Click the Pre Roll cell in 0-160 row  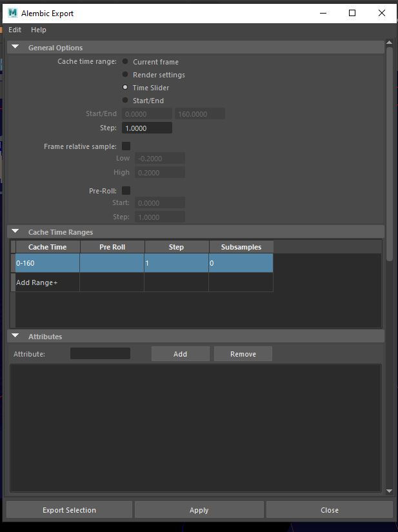[112, 263]
